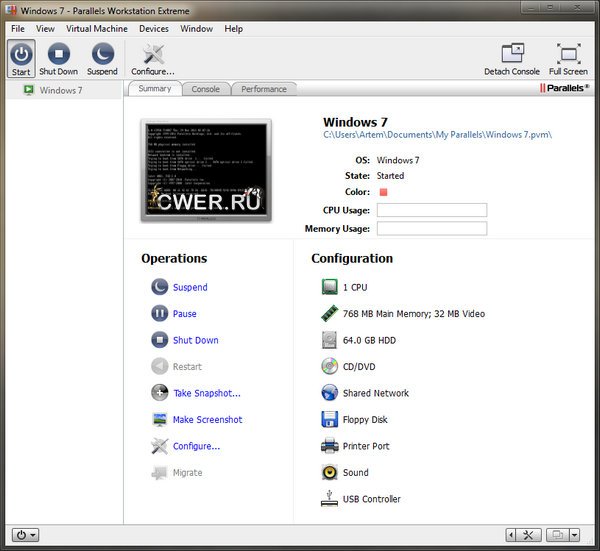Open Configure from the toolbar tools icon
600x551 pixels.
click(153, 54)
